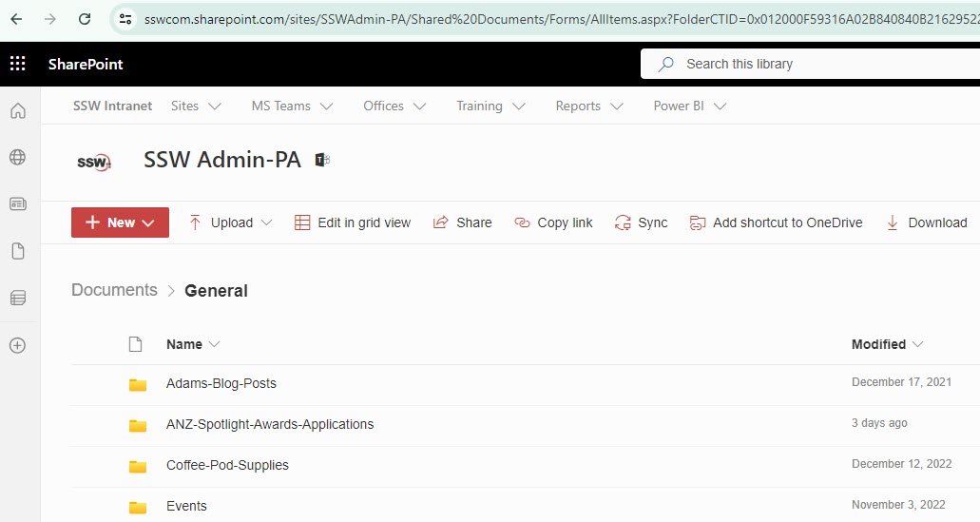This screenshot has height=522, width=980.
Task: Reload the page with browser refresh button
Action: point(85,19)
